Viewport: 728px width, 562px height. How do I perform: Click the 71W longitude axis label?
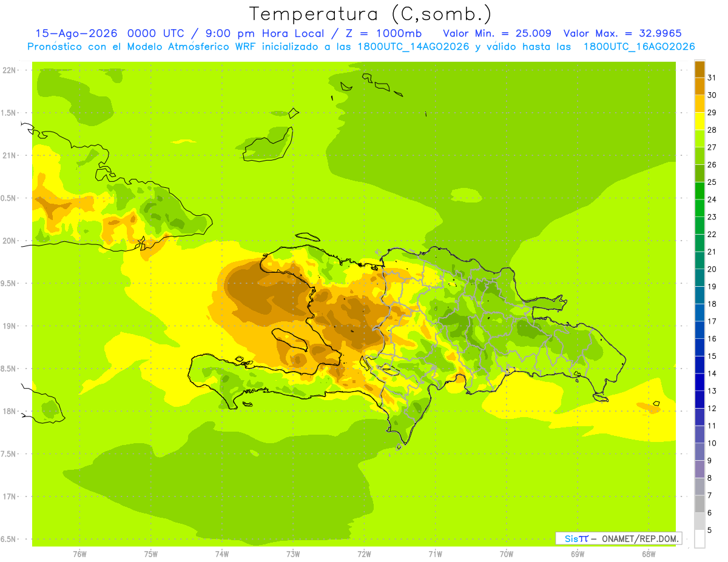(x=435, y=554)
